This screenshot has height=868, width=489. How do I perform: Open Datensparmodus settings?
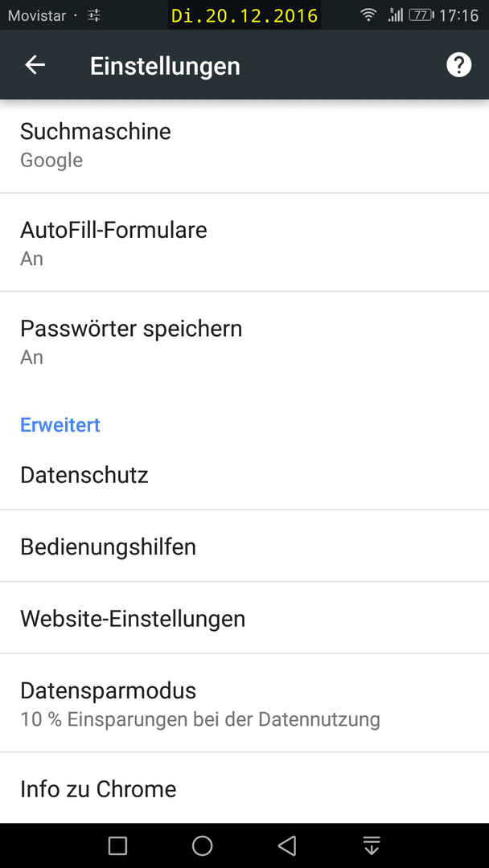[x=244, y=703]
